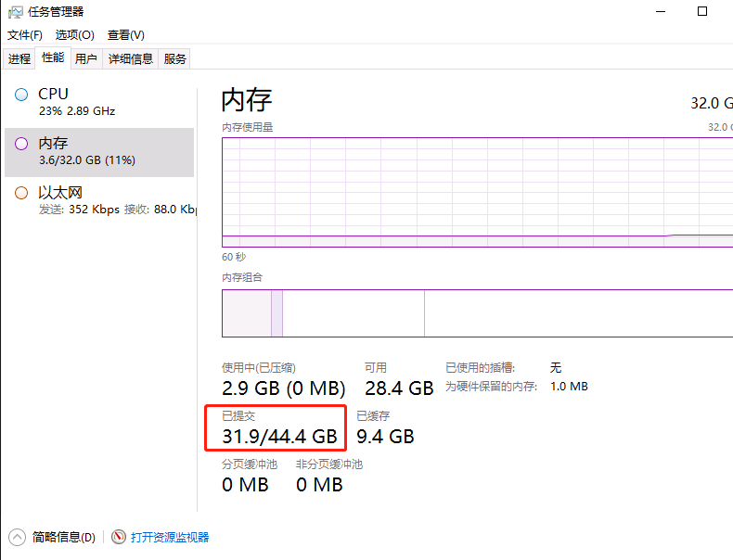Click the 内存使用量 usage graph
Viewport: 733px width, 560px height.
click(477, 193)
